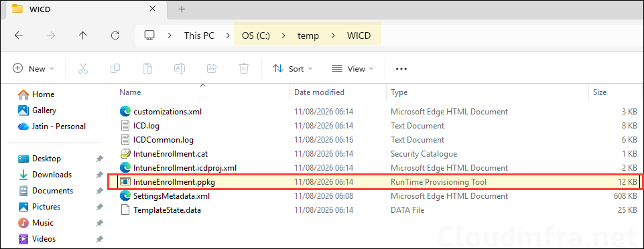This screenshot has width=644, height=249.
Task: Refresh the current folder view
Action: [115, 35]
